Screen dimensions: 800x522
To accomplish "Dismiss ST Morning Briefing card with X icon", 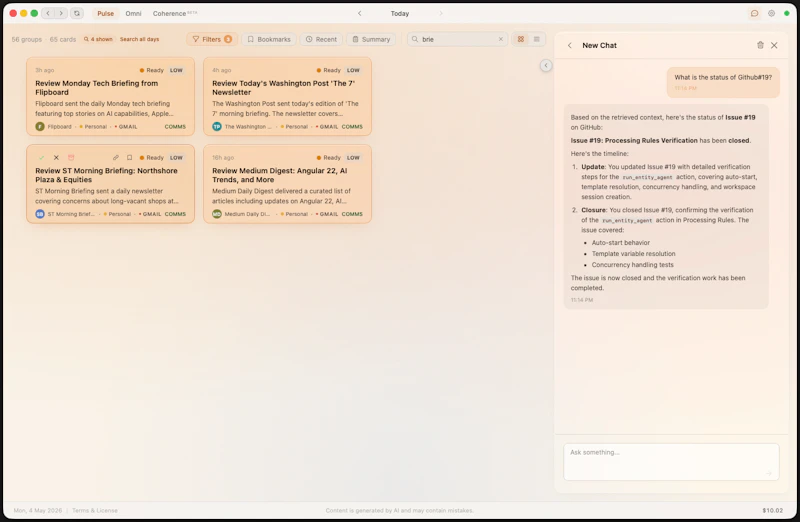I will (56, 158).
